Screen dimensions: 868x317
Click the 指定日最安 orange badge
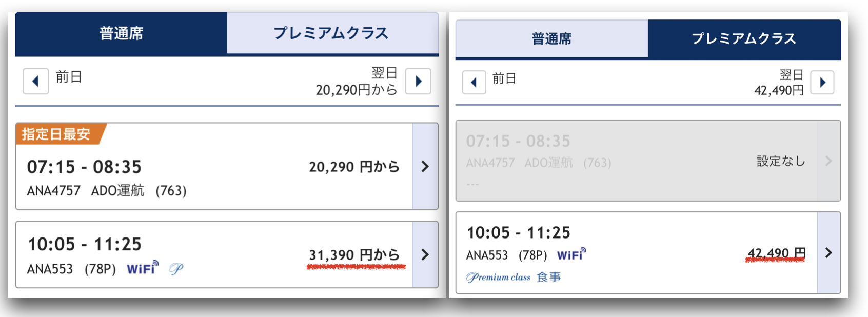[56, 134]
